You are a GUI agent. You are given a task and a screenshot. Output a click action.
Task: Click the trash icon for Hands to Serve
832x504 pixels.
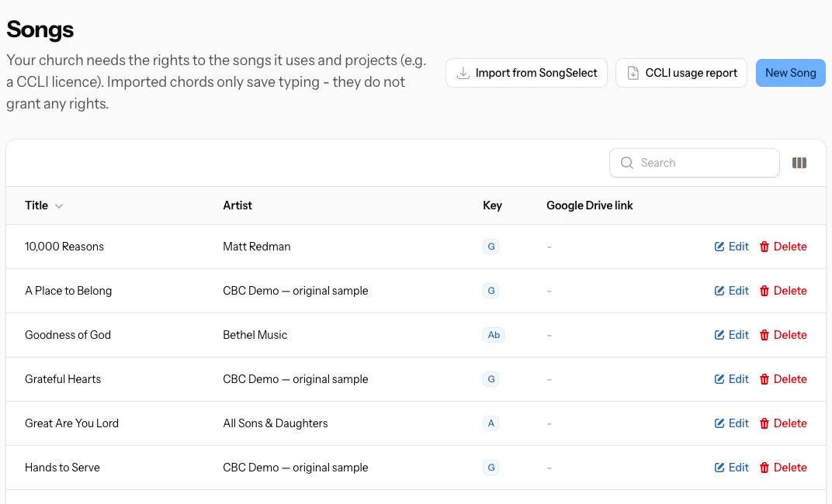tap(764, 468)
